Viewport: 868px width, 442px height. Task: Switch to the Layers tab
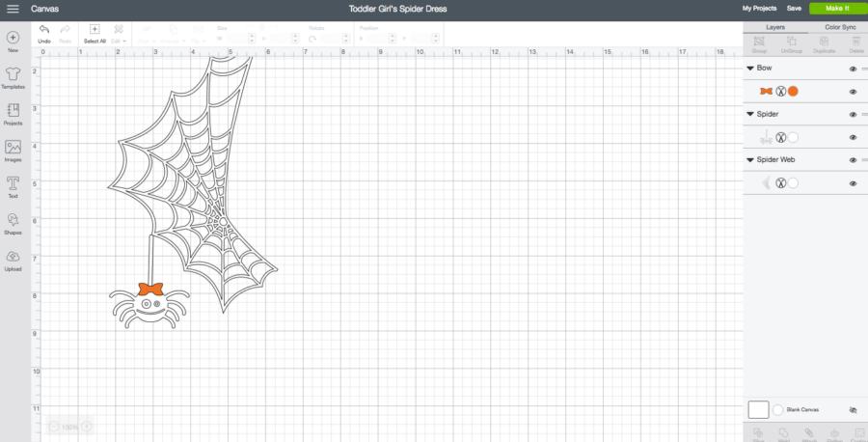(x=775, y=27)
